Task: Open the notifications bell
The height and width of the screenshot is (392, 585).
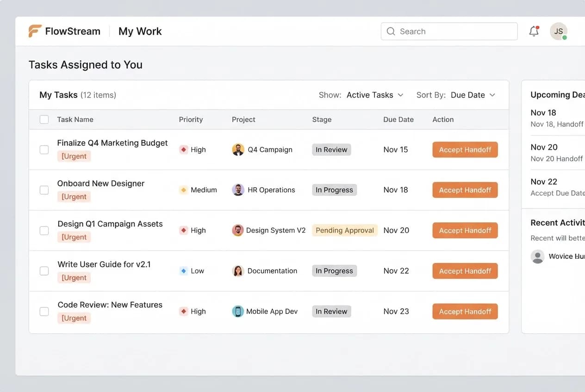Action: 534,31
